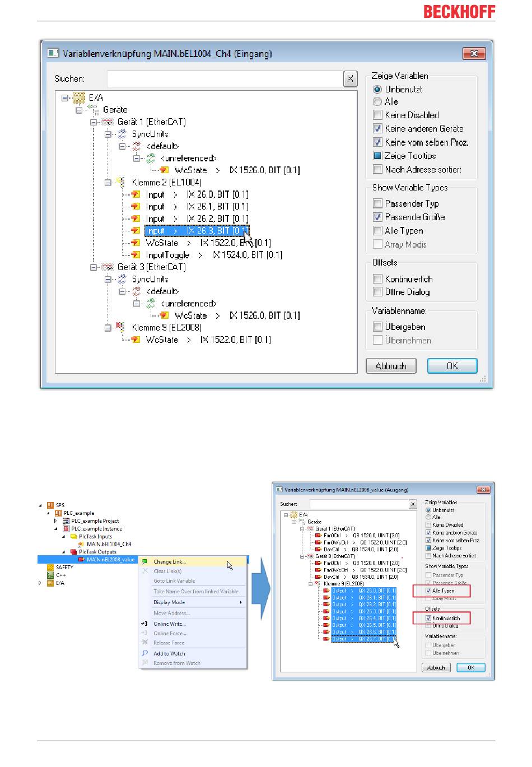Close the bEL1004_Ch4 dialog window

[x=474, y=54]
